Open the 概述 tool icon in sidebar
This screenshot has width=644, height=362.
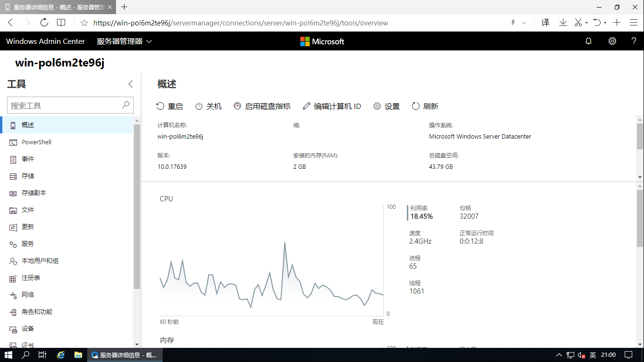[13, 125]
